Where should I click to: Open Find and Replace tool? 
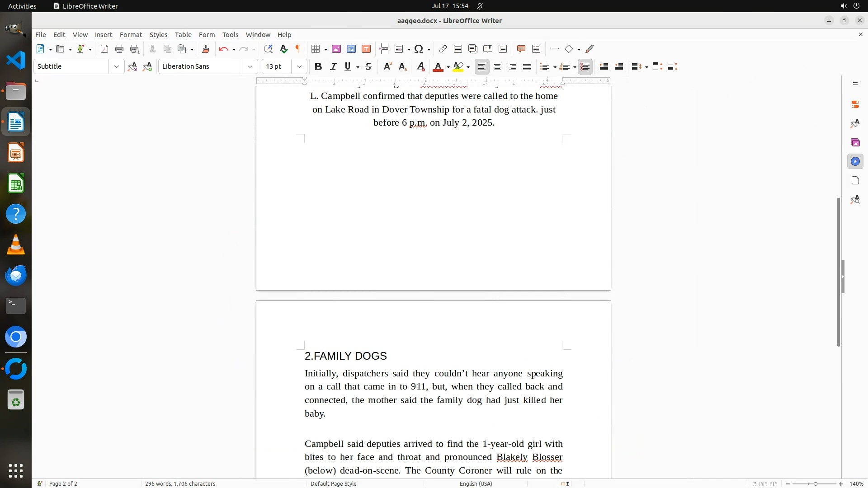[268, 49]
